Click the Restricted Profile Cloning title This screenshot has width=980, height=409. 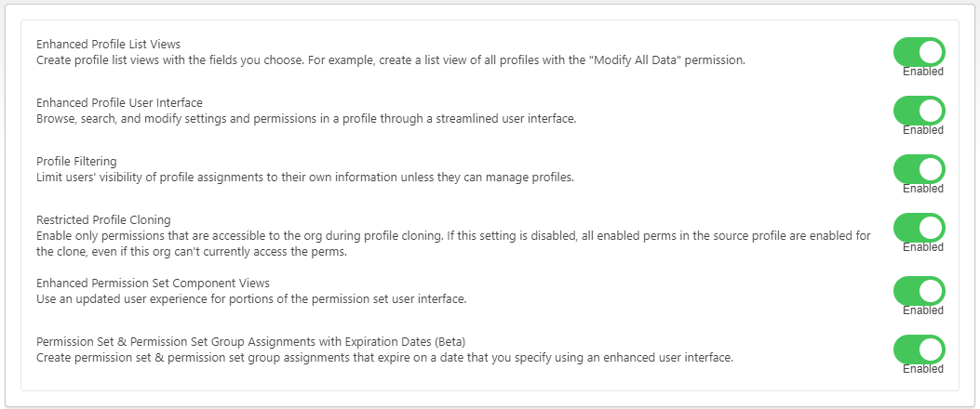tap(103, 220)
